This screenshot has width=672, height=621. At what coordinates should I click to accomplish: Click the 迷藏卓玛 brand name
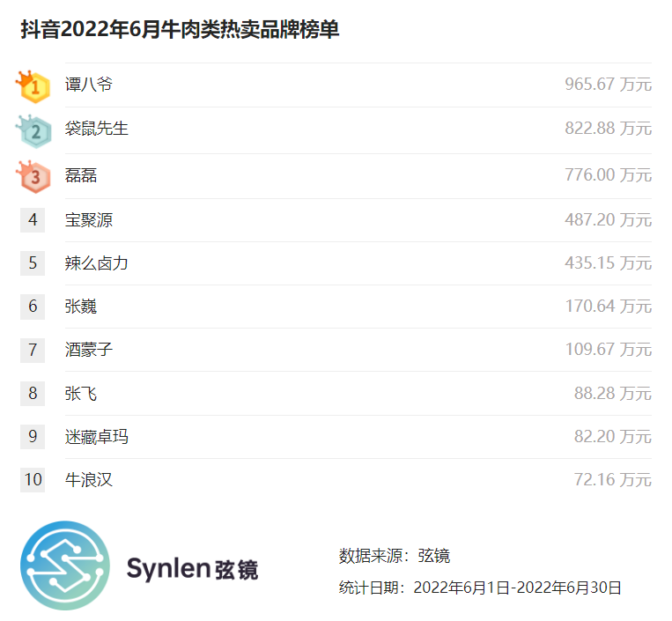(97, 436)
